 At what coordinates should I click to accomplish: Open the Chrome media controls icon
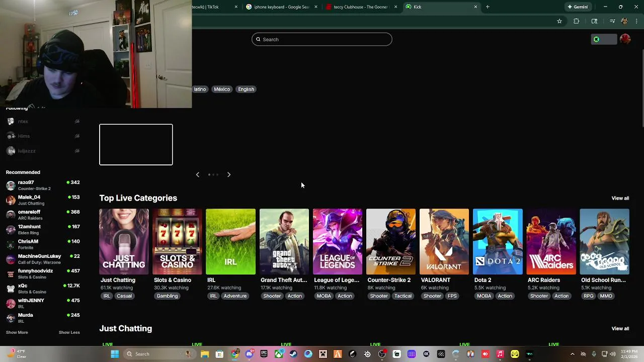tap(612, 21)
